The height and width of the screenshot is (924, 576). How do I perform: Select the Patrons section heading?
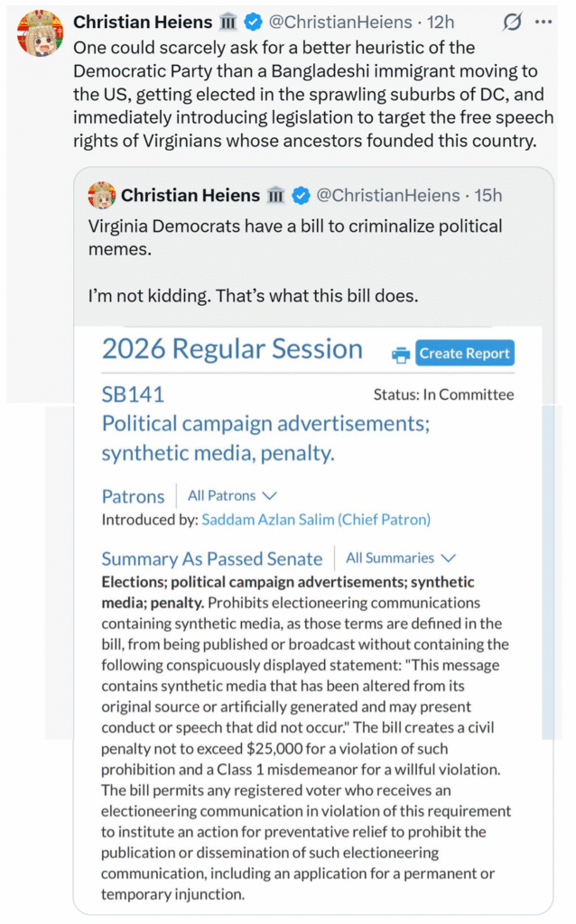[133, 496]
